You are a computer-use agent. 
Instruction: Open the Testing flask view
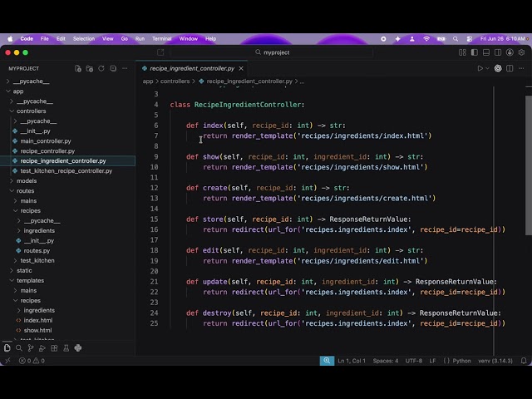click(66, 348)
